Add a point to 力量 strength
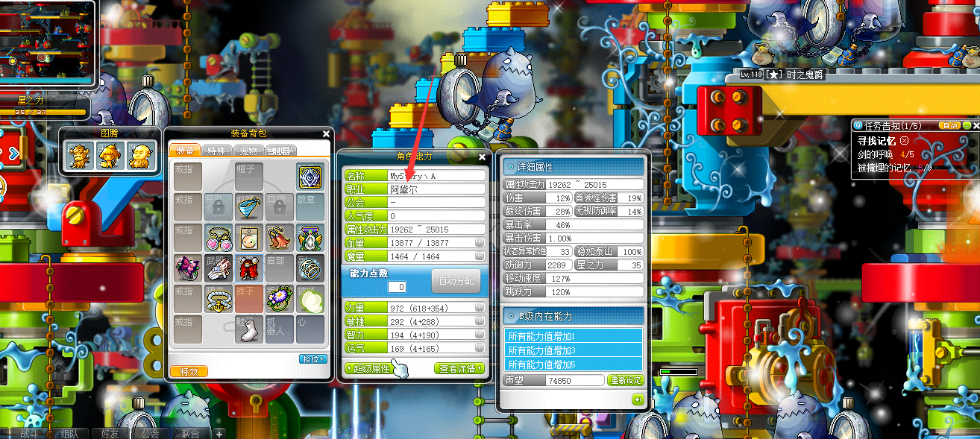The height and width of the screenshot is (439, 980). [x=480, y=308]
